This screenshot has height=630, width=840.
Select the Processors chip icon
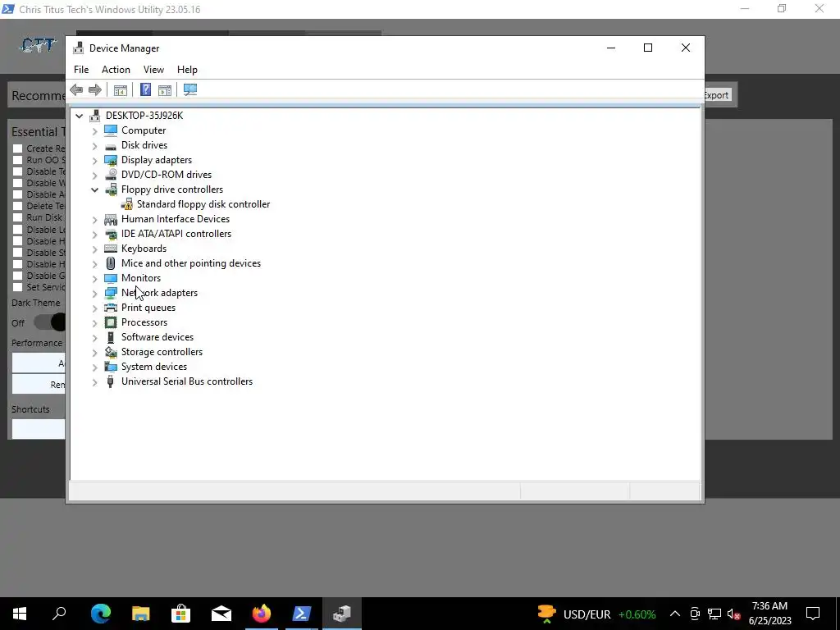click(111, 322)
